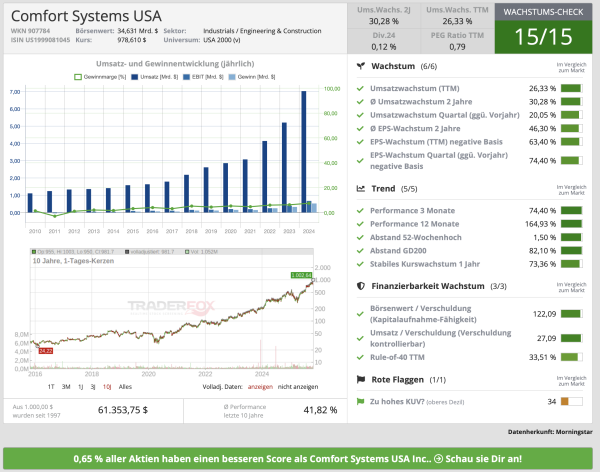Select the Alles time range
This screenshot has width=600, height=472.
click(125, 385)
